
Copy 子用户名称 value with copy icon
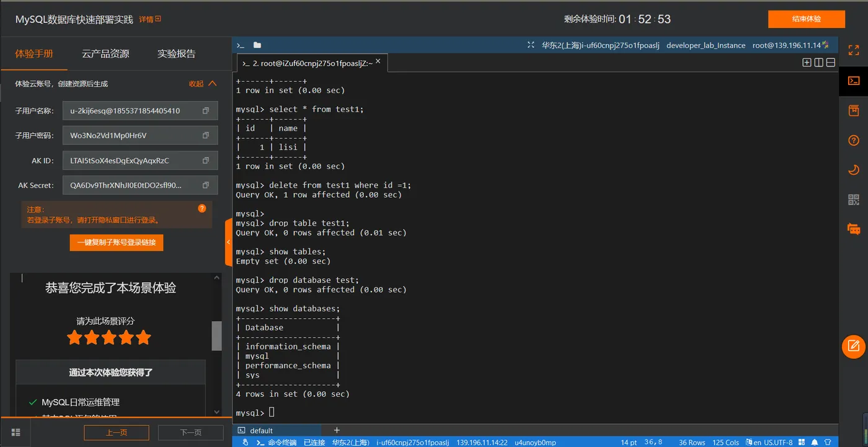coord(206,111)
